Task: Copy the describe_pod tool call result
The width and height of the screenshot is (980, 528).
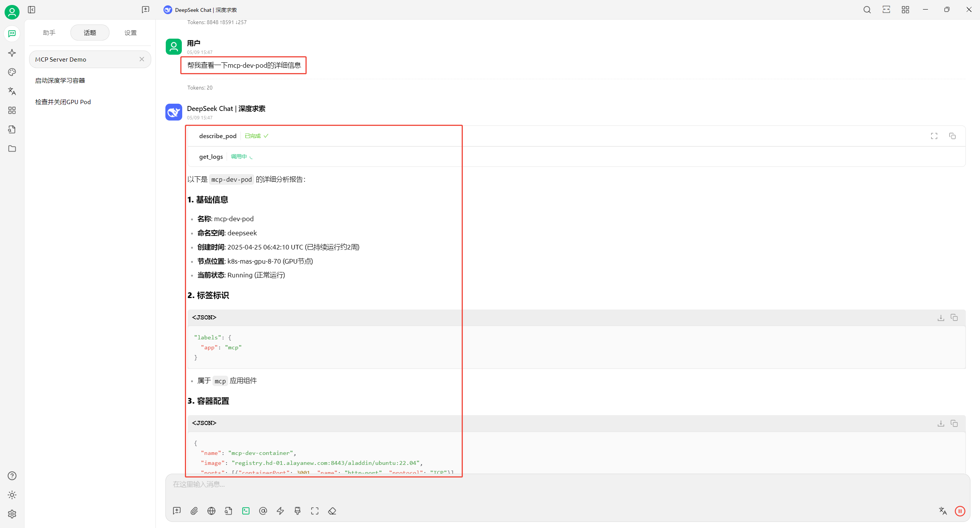Action: click(x=952, y=136)
